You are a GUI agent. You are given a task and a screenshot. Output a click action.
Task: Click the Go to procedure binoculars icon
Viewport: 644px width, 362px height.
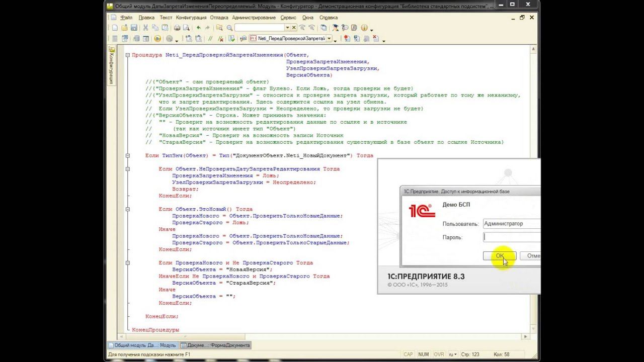point(243,39)
